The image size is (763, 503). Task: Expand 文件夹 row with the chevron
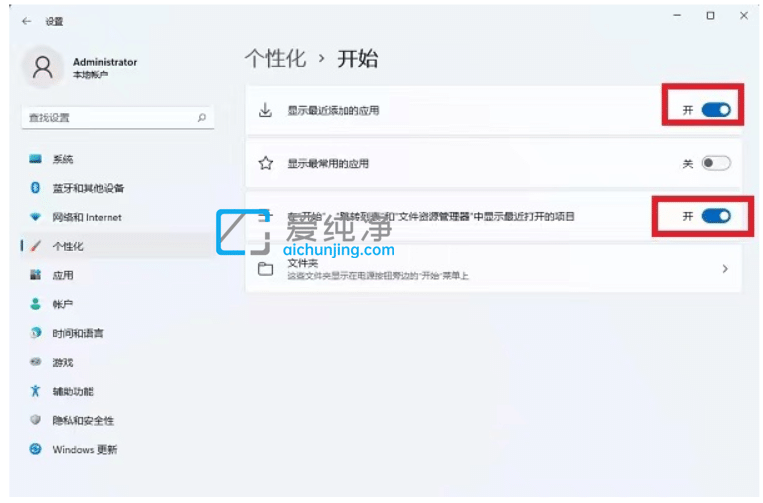tap(725, 269)
